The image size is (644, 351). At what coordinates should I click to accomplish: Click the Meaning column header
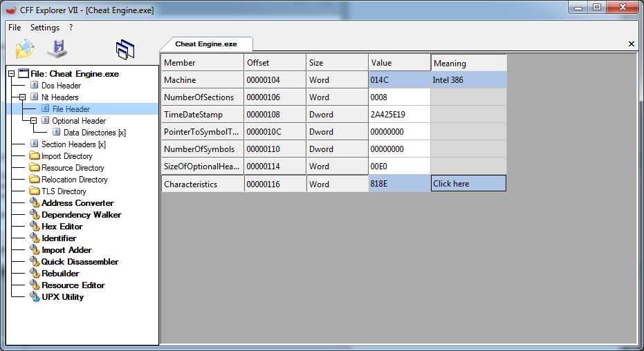coord(468,63)
